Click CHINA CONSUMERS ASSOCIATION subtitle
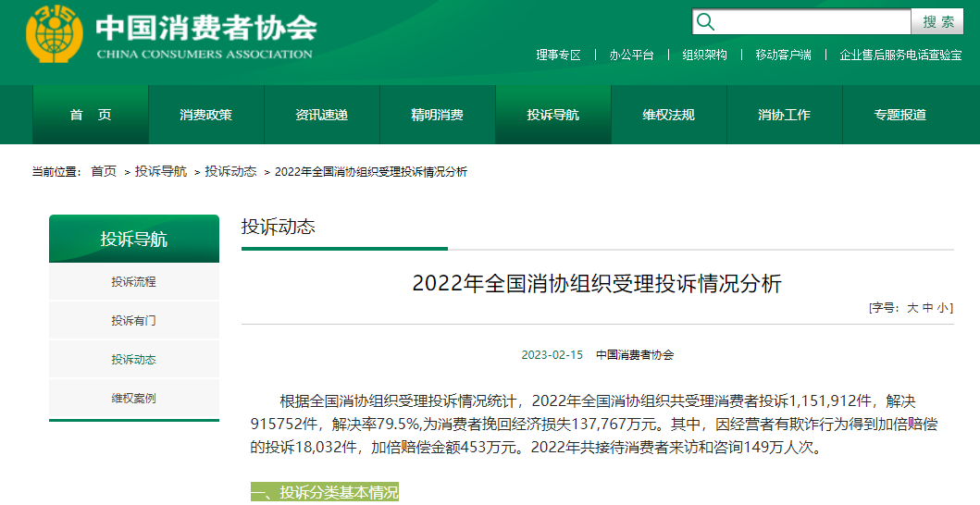The width and height of the screenshot is (980, 505). [x=205, y=55]
